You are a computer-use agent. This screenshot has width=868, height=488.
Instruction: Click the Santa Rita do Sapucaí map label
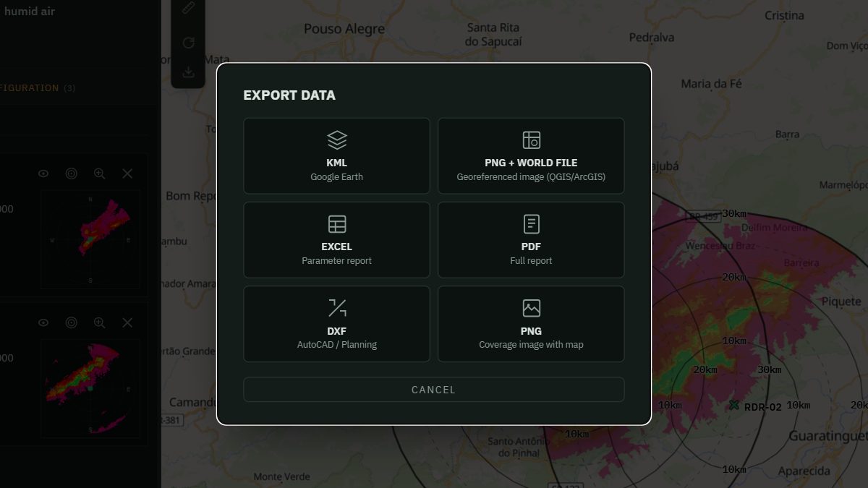point(493,35)
